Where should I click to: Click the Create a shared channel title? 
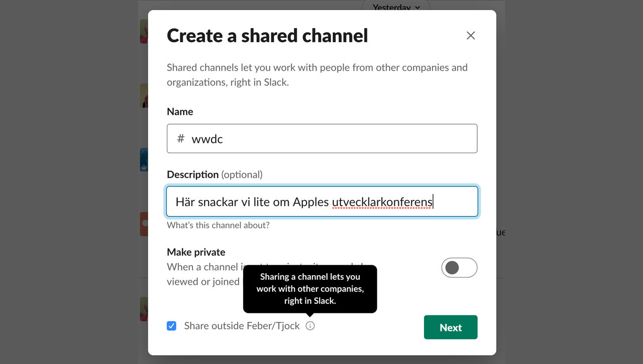(x=267, y=36)
